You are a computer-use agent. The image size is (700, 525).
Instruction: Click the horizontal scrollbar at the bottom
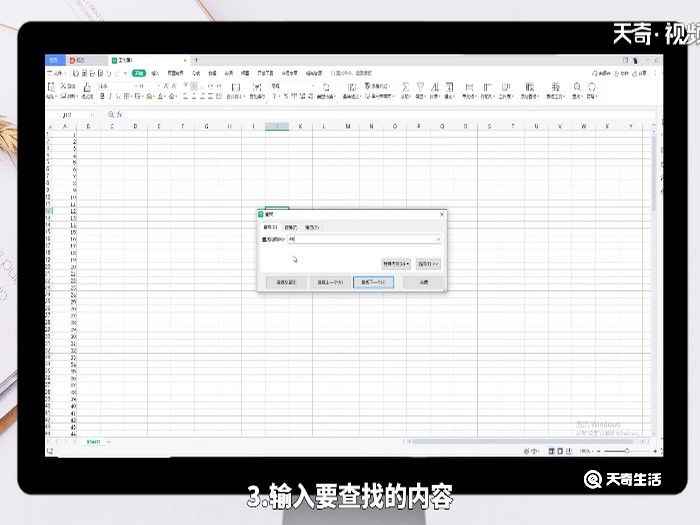click(522, 442)
